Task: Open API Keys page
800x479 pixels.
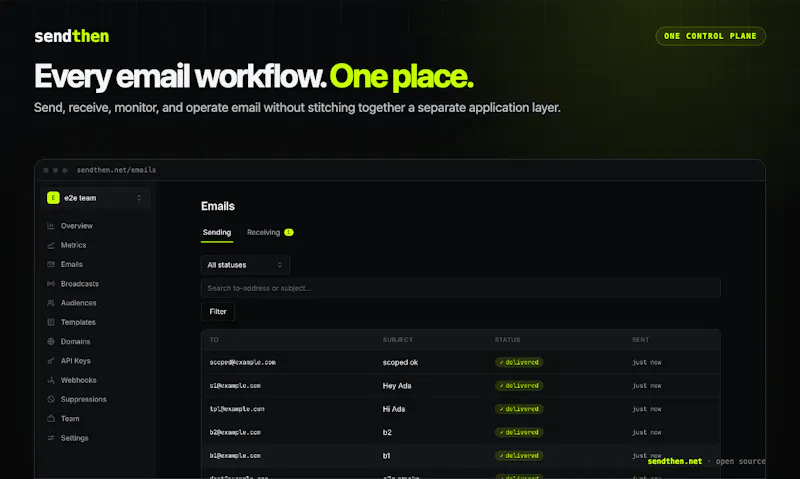Action: pos(76,361)
